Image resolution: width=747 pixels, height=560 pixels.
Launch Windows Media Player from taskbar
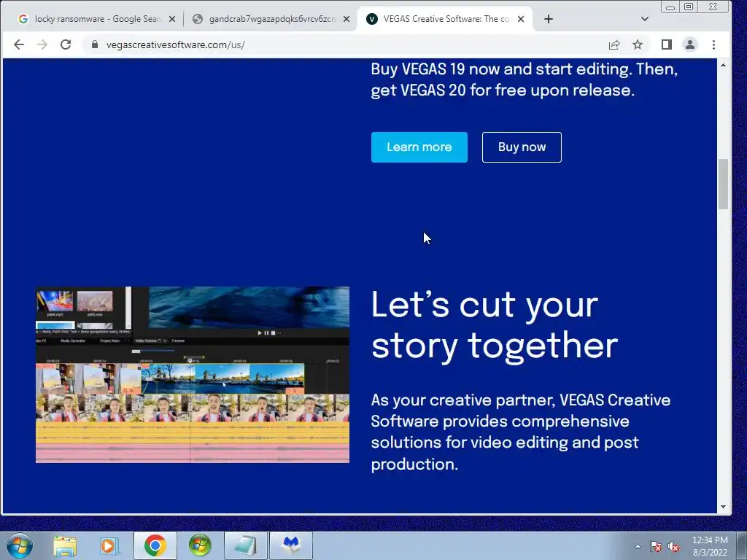[109, 545]
